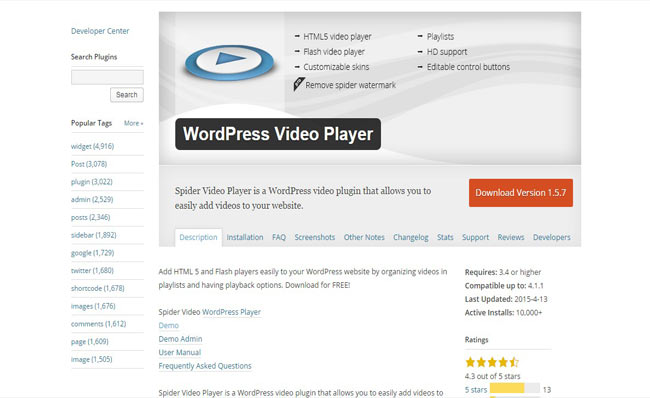Open the Screenshots tab
Screen dimensions: 650x398
315,238
